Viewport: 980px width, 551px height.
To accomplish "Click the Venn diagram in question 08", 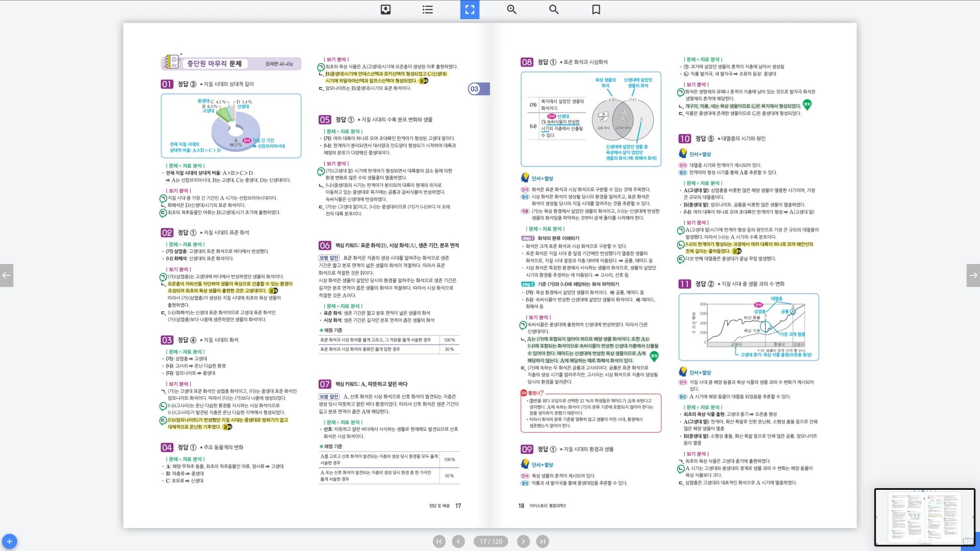I will (622, 119).
